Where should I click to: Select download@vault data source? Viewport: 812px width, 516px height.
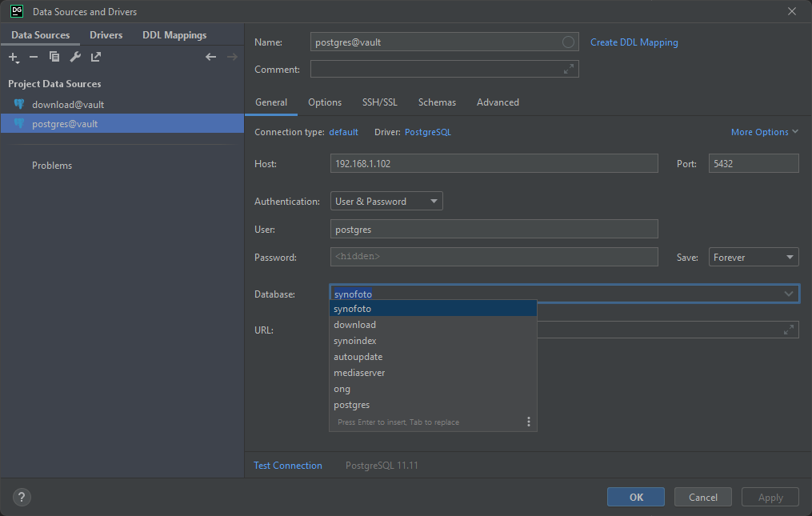[122, 104]
